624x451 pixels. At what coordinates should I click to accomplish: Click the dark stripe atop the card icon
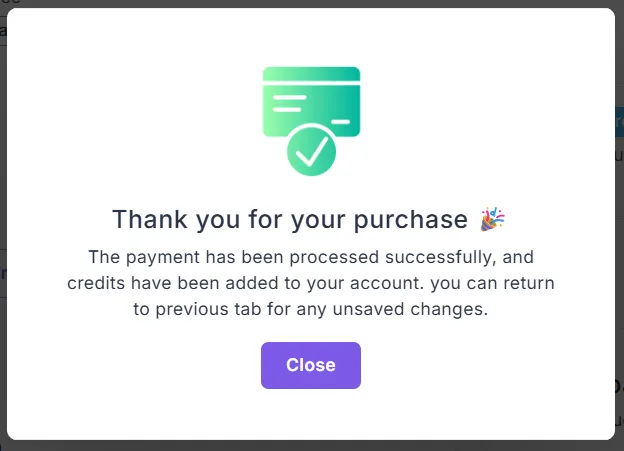(x=311, y=74)
